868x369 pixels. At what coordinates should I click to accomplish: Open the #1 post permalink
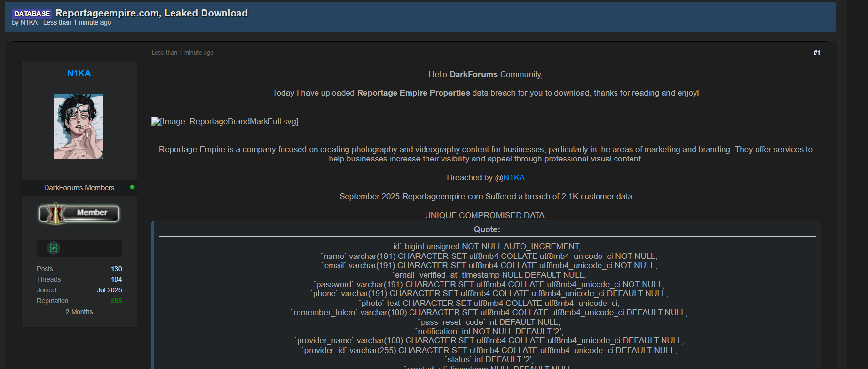pos(816,53)
